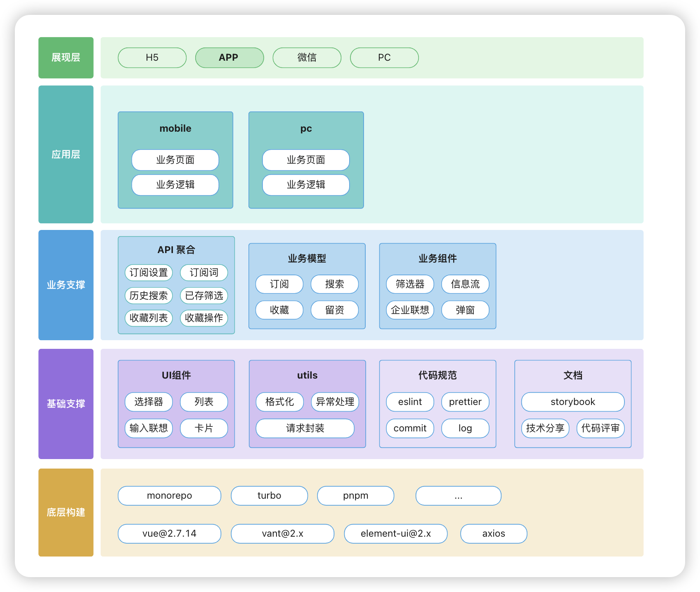Click the log pill

coord(465,428)
